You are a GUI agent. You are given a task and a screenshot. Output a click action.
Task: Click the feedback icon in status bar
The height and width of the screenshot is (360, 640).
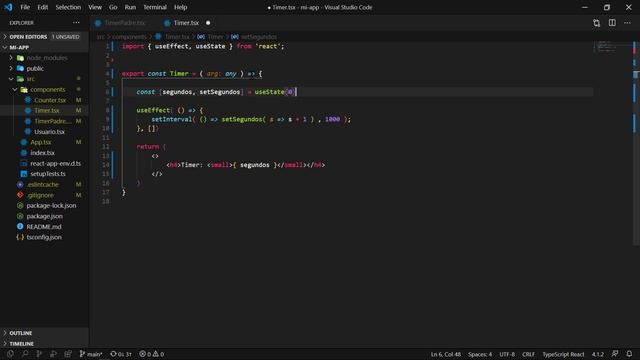tap(615, 354)
